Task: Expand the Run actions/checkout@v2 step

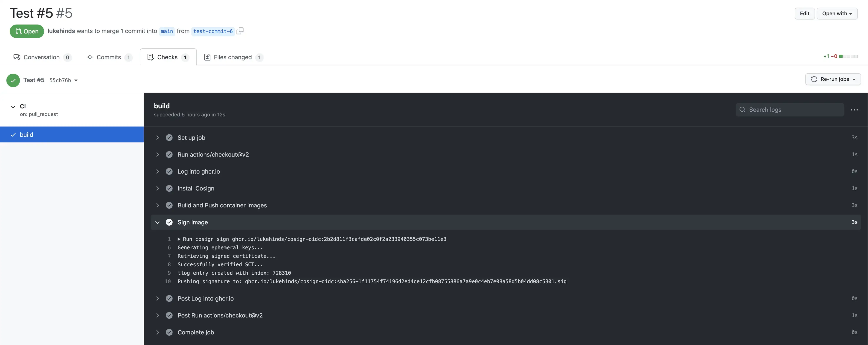Action: [x=157, y=155]
